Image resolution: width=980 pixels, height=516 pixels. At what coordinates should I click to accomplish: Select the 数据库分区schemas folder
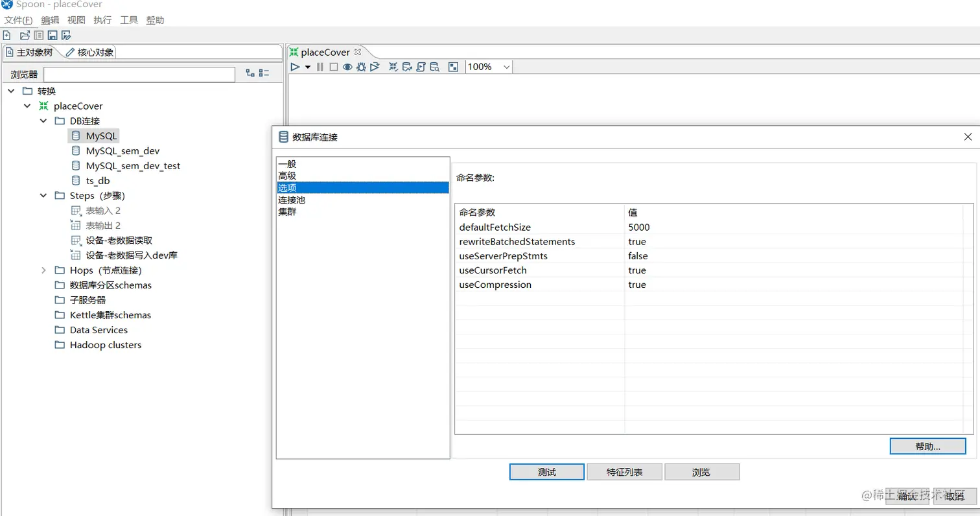(x=111, y=285)
